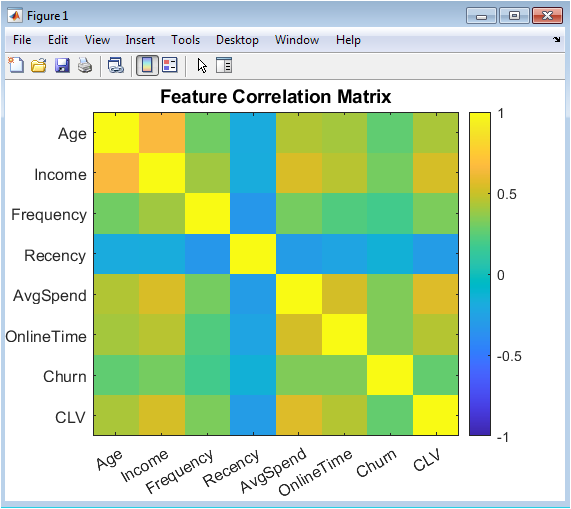Open the Property Inspector icon

(x=224, y=66)
